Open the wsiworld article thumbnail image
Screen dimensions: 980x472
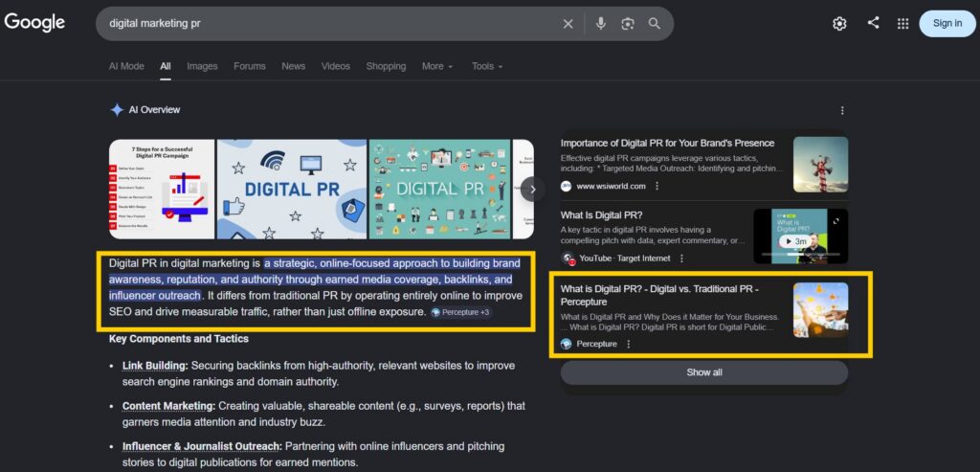tap(820, 165)
